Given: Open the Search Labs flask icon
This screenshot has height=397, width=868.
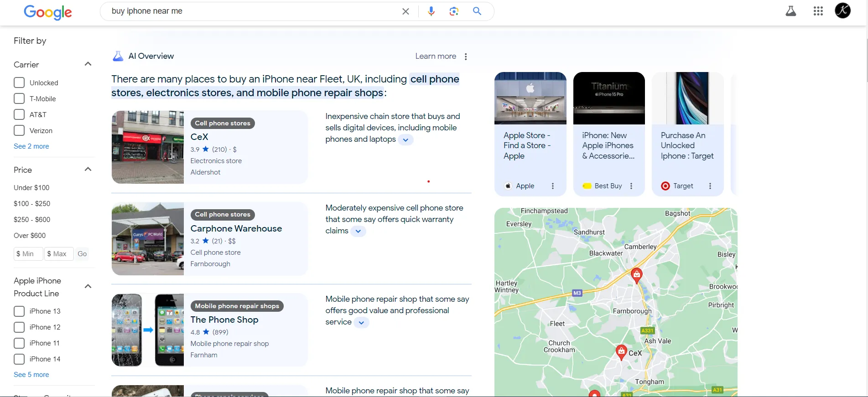Looking at the screenshot, I should pos(791,11).
